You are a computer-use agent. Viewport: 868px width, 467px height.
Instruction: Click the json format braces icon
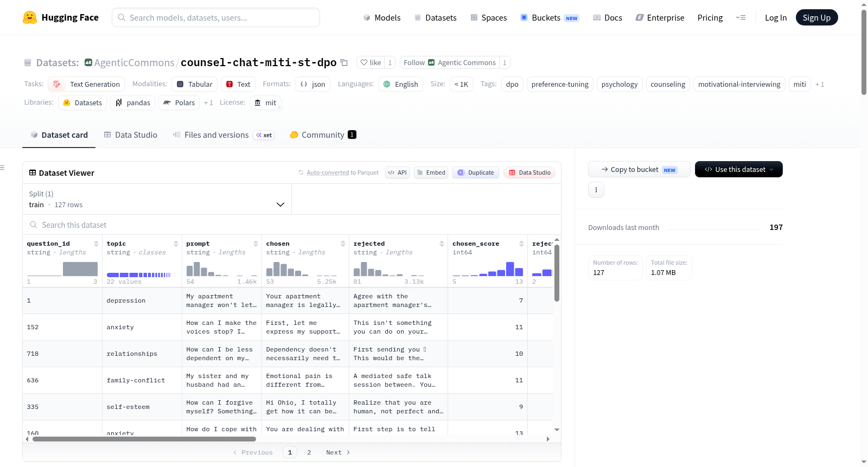tap(304, 84)
